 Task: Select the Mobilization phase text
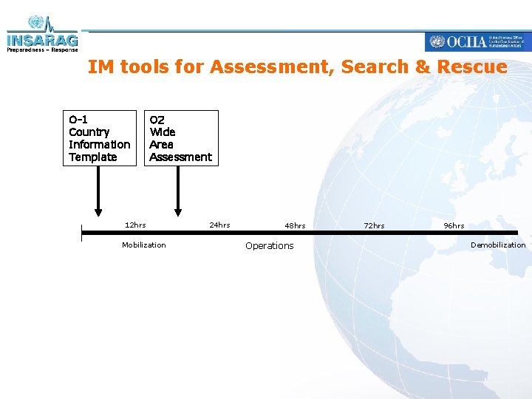pyautogui.click(x=144, y=245)
